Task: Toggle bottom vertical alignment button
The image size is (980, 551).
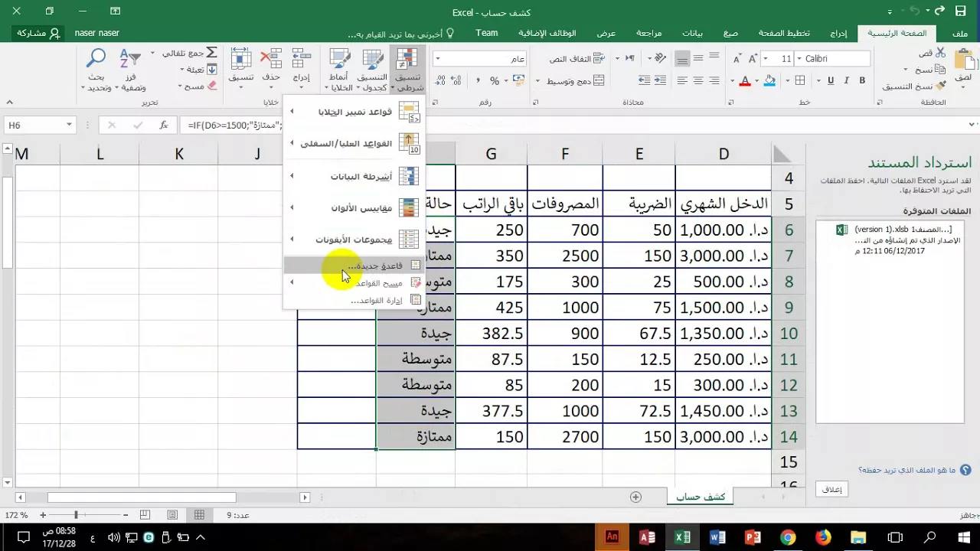Action: [681, 59]
